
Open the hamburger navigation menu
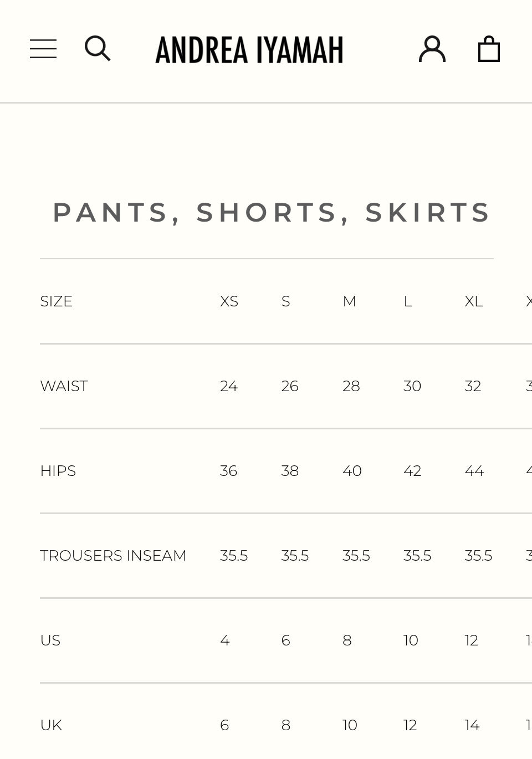click(x=43, y=49)
